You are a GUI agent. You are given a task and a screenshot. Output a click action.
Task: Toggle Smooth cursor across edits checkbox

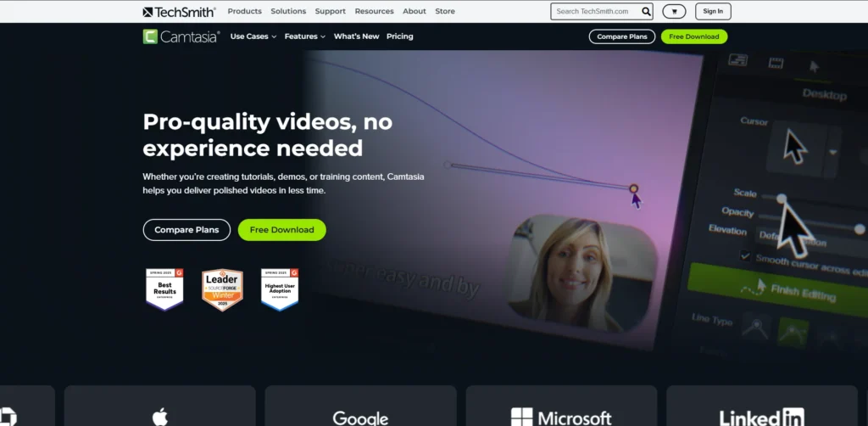click(746, 255)
